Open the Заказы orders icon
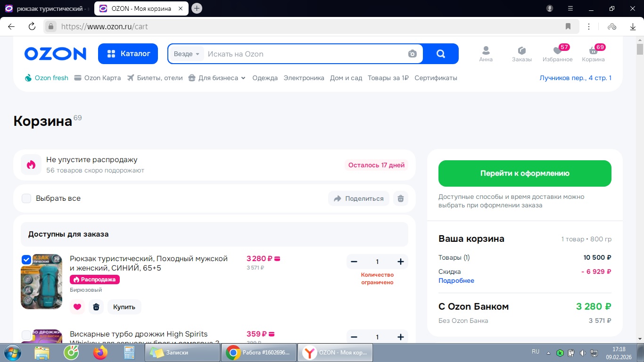This screenshot has width=644, height=362. pos(521,51)
